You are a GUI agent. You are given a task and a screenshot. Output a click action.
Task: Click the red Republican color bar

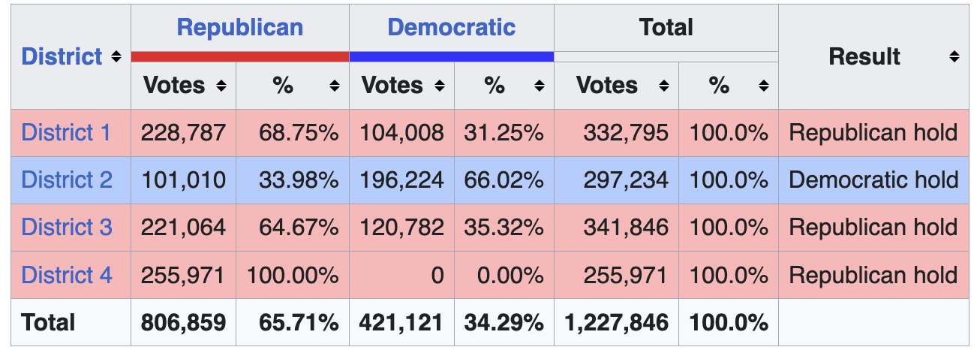(240, 56)
